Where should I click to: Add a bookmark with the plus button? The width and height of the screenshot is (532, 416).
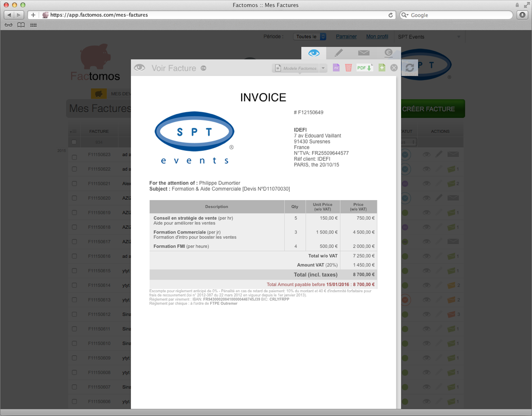33,15
